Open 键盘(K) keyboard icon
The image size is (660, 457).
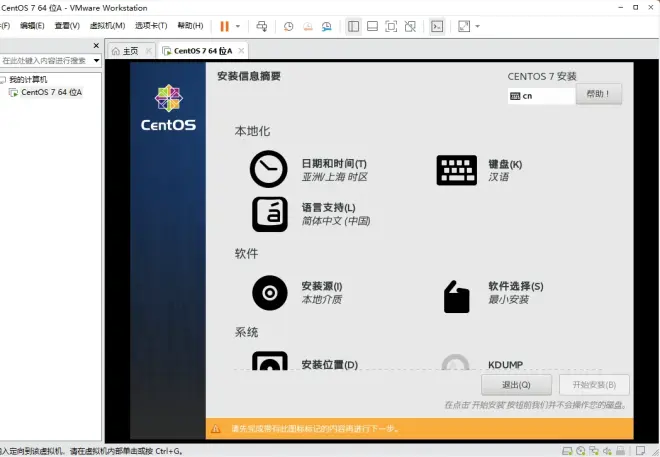457,170
